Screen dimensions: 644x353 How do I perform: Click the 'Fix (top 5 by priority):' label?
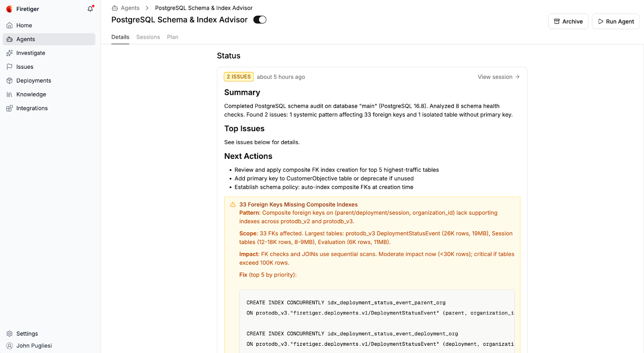coord(268,275)
